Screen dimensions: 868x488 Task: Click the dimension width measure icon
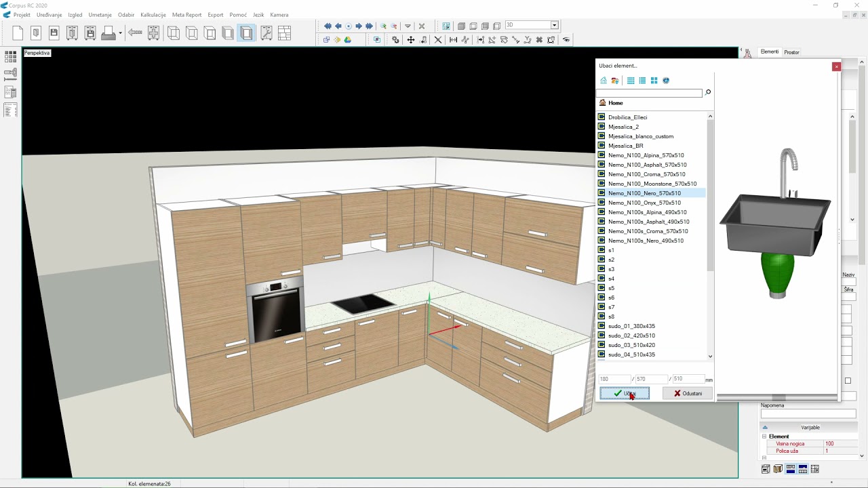coord(453,40)
